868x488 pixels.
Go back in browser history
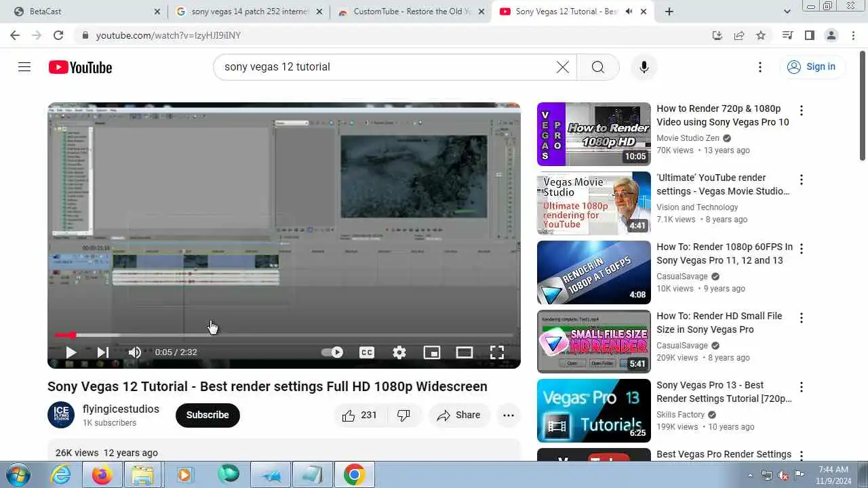15,35
